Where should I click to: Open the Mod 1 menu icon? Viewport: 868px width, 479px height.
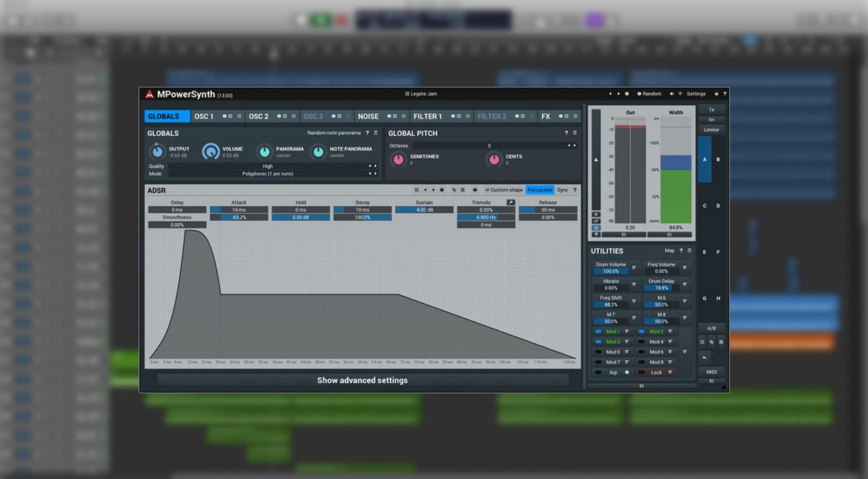tap(626, 331)
